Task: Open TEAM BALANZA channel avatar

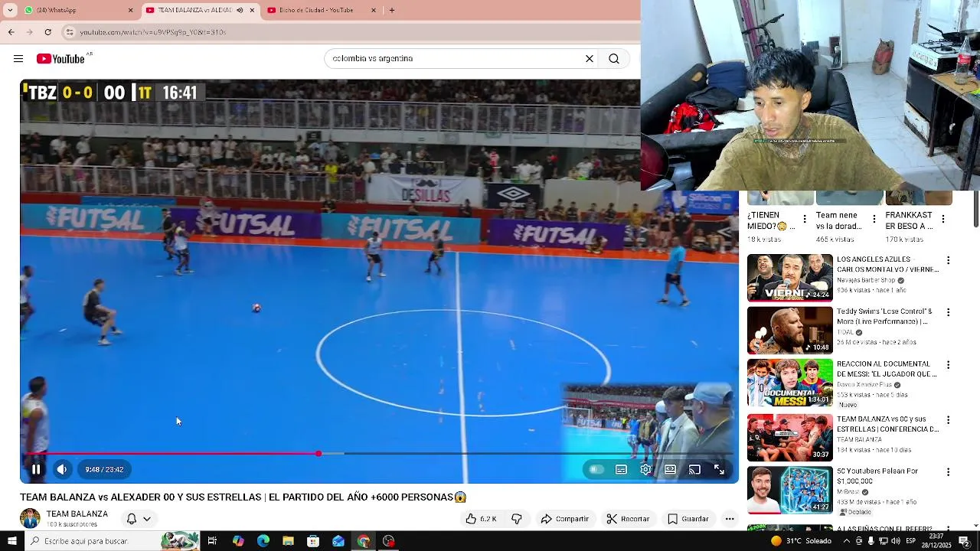Action: (30, 519)
